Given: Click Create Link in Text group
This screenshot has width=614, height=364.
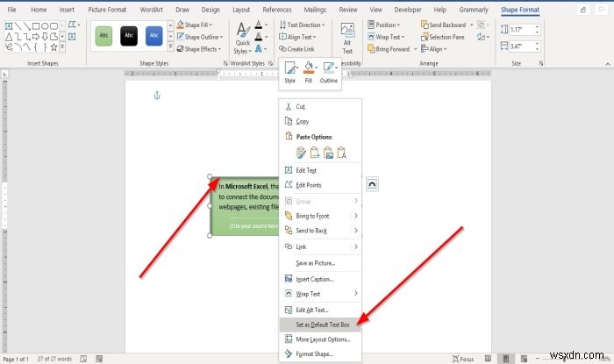Looking at the screenshot, I should pyautogui.click(x=296, y=49).
